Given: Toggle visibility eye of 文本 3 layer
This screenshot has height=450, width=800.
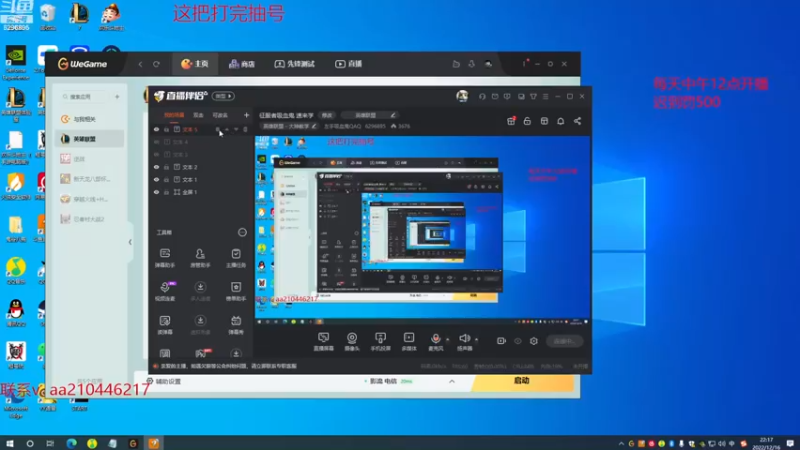Looking at the screenshot, I should click(x=157, y=155).
